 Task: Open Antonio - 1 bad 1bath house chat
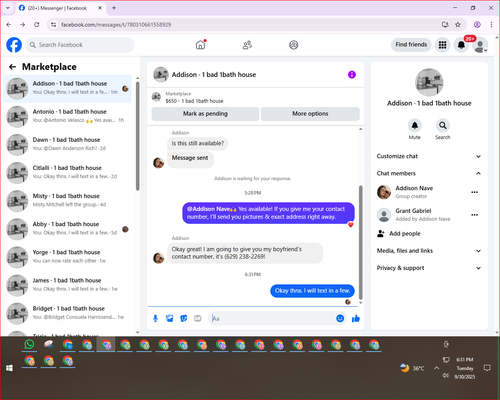(x=67, y=116)
